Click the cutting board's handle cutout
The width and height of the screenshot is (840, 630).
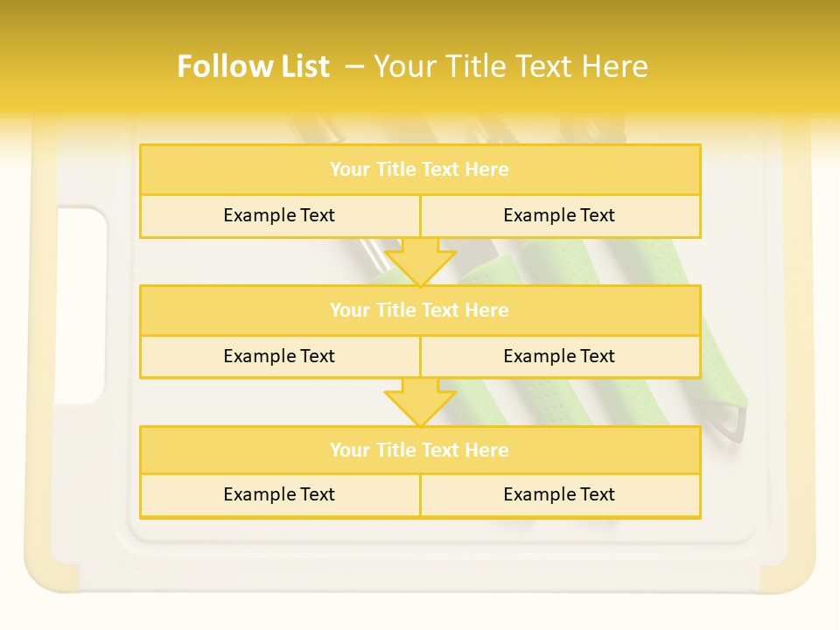(80, 304)
